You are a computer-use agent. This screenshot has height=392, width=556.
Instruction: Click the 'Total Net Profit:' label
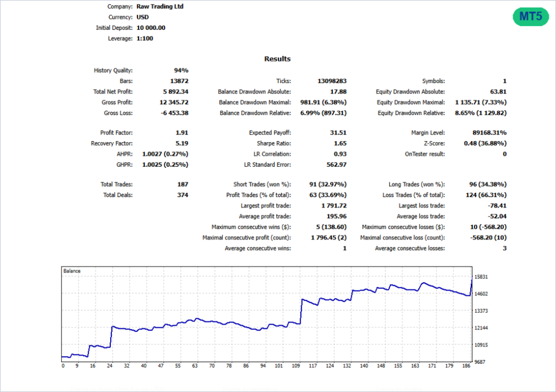113,91
